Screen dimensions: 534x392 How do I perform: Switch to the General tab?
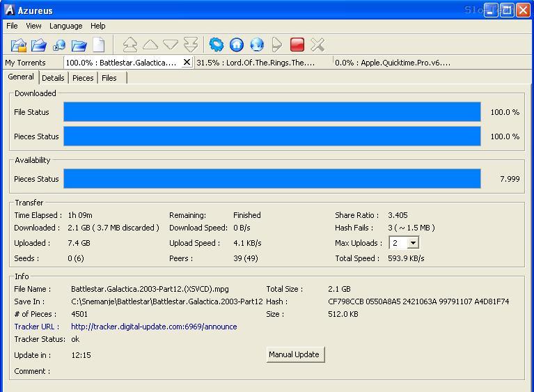(21, 77)
